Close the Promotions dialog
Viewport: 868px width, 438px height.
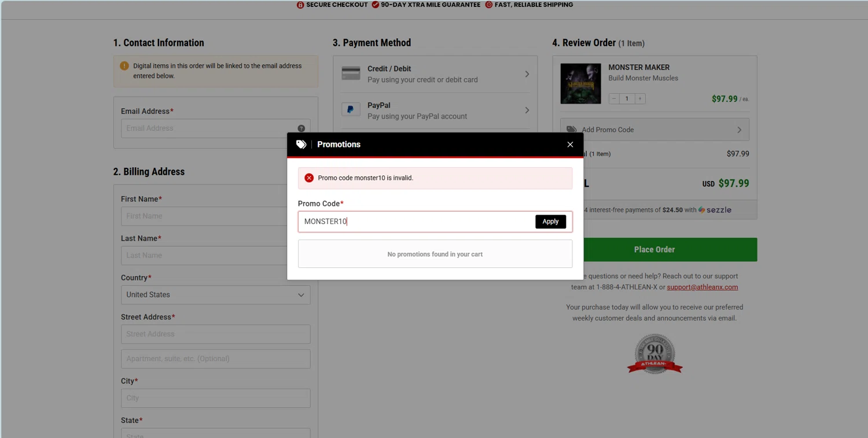pyautogui.click(x=570, y=145)
